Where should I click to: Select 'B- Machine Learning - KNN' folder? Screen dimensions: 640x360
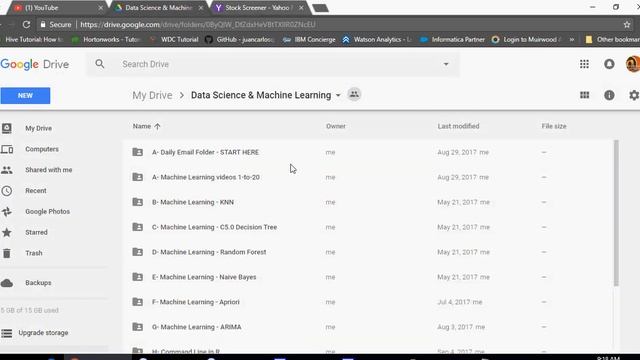193,202
